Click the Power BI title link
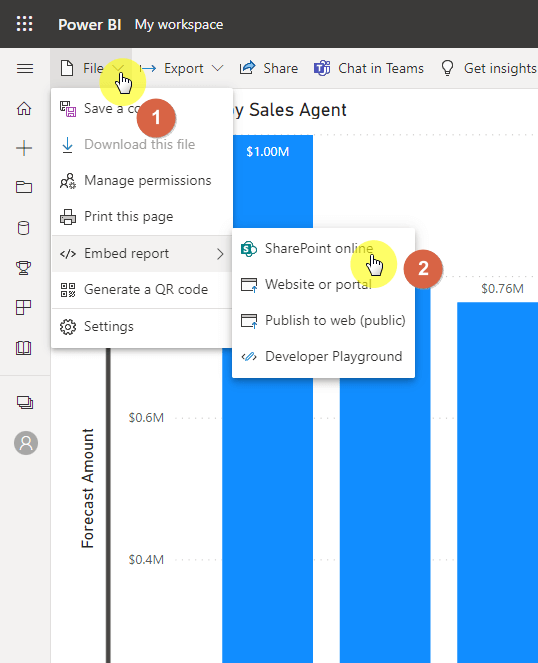 [90, 25]
